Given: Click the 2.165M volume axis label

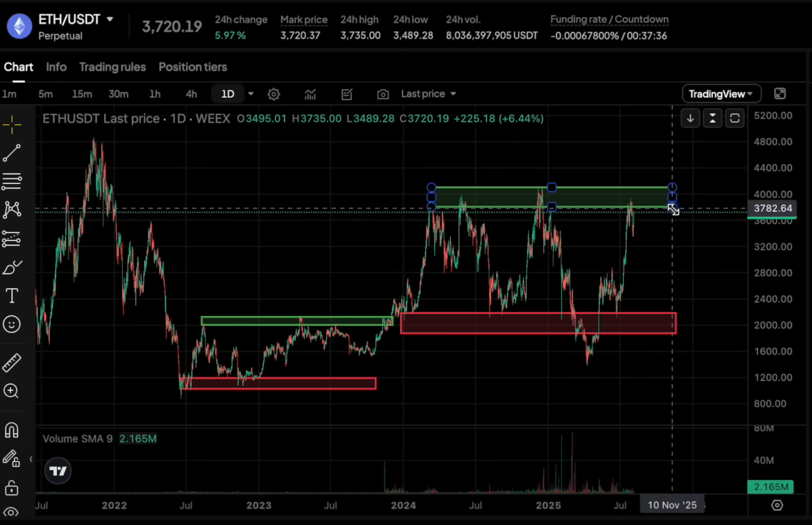Looking at the screenshot, I should tap(771, 486).
